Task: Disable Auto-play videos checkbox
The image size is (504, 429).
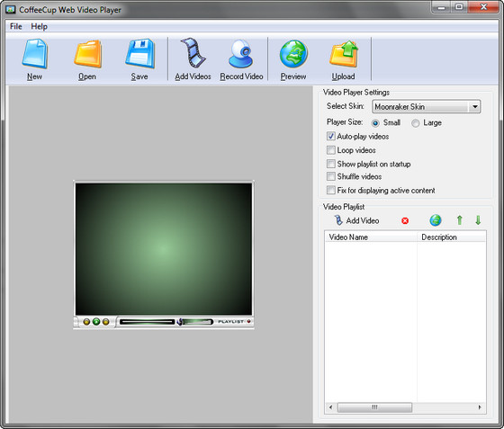Action: click(x=331, y=136)
